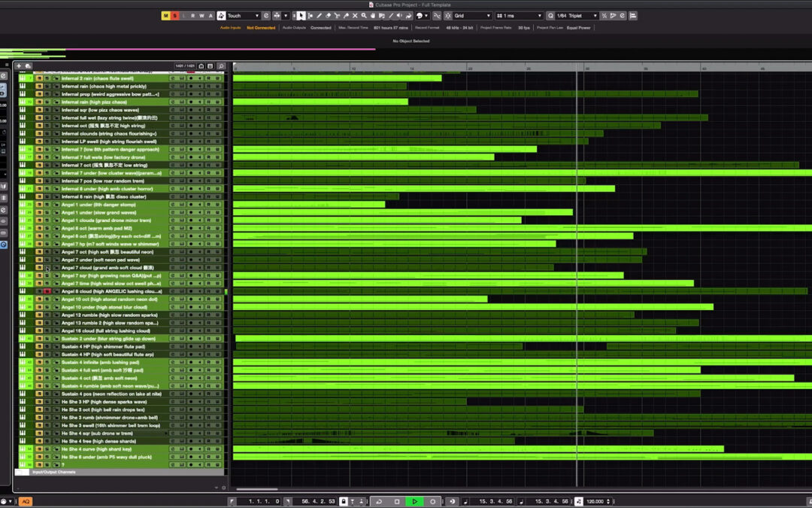Select the 'Angel 7 cloud' track
Image resolution: width=812 pixels, height=508 pixels.
(x=108, y=267)
